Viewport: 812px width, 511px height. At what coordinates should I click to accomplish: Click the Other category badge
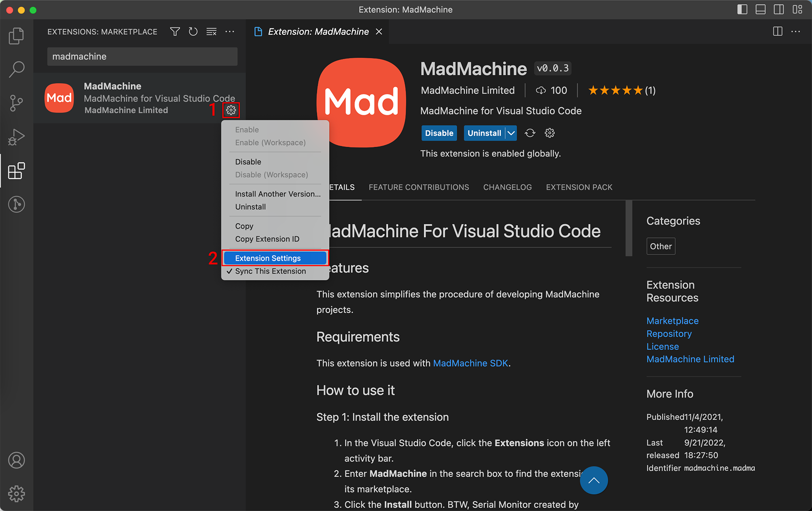pos(661,246)
